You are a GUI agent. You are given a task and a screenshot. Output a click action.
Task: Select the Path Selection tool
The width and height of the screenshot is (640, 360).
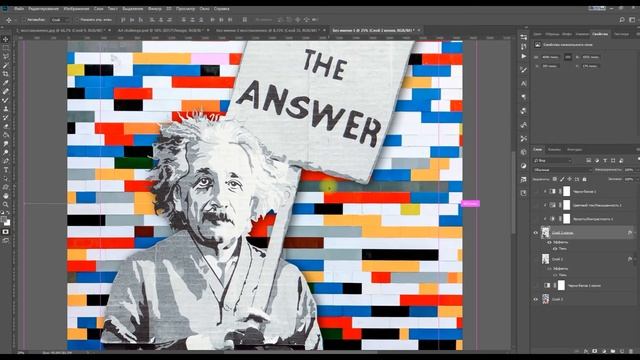click(x=6, y=178)
